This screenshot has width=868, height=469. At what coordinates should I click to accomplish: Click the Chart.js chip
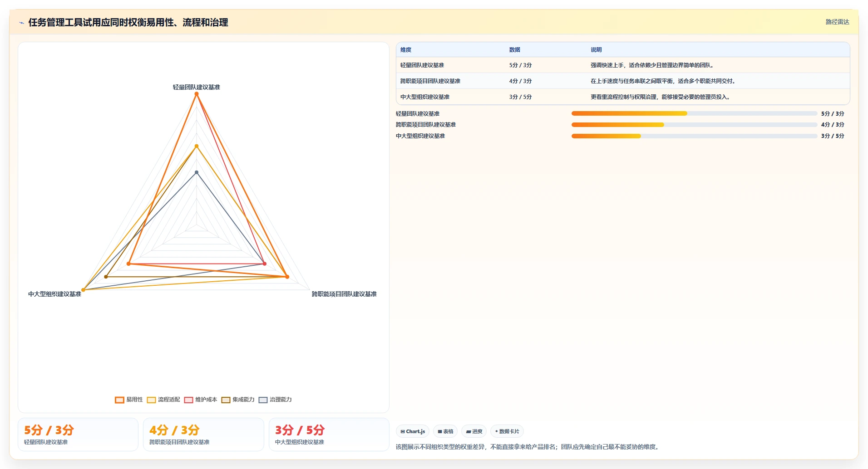pos(413,431)
